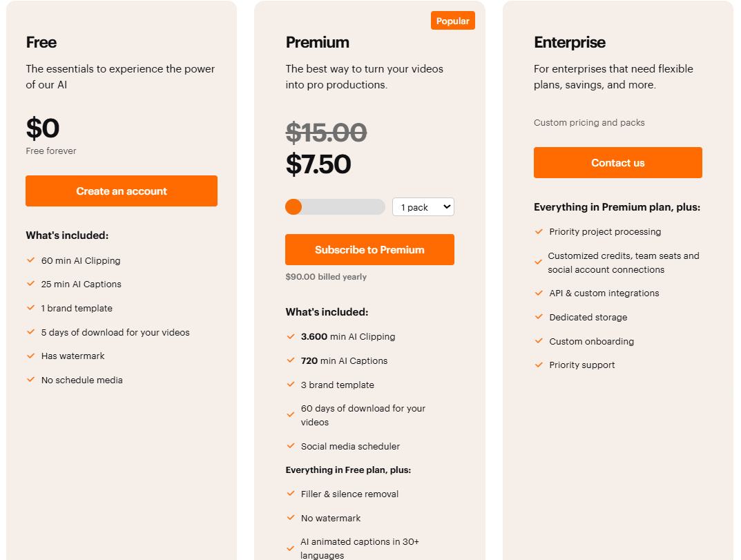Click the checkmark icon beside 60 min AI Clipping

click(30, 260)
